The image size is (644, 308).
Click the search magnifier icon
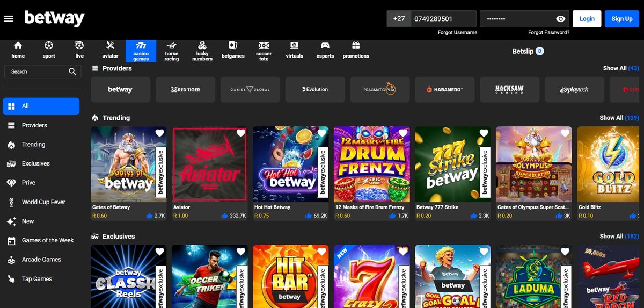72,71
